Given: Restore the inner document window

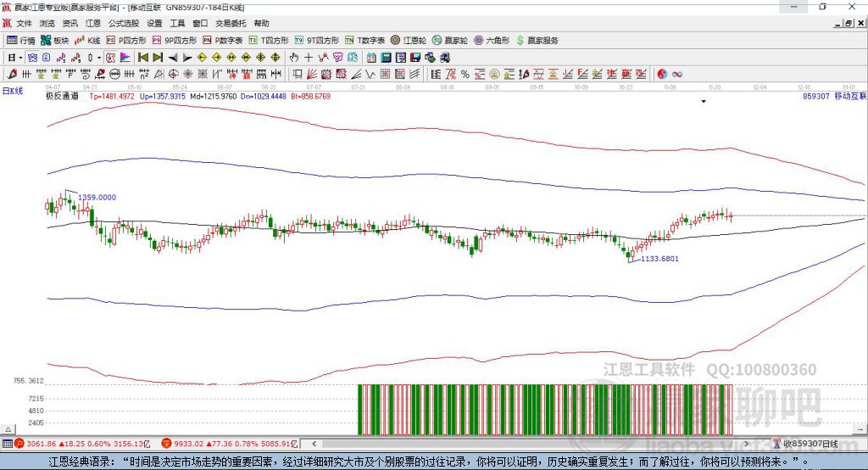Looking at the screenshot, I should click(x=848, y=23).
